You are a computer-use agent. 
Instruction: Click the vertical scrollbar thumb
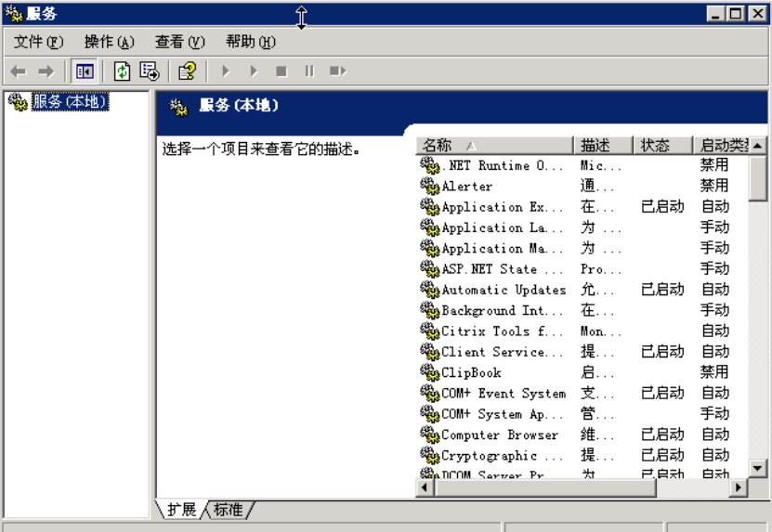(x=758, y=178)
